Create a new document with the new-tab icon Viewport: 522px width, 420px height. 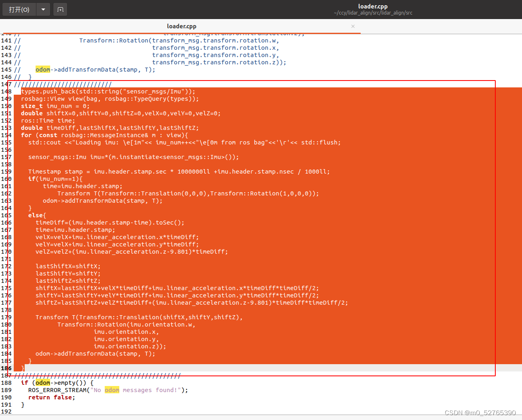pos(60,9)
